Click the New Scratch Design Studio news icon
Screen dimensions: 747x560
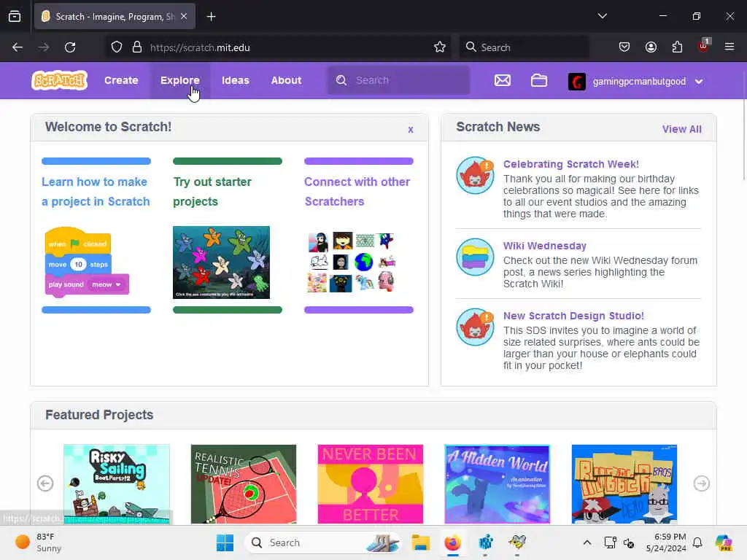pos(475,327)
